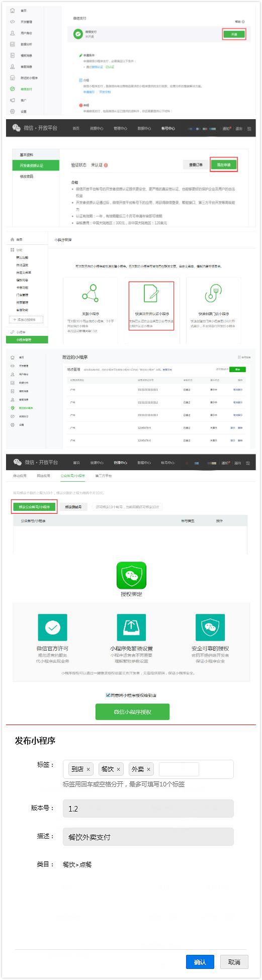
Task: Open 数据分析 chart icon on 微信支付 page sidebar
Action: tap(13, 44)
